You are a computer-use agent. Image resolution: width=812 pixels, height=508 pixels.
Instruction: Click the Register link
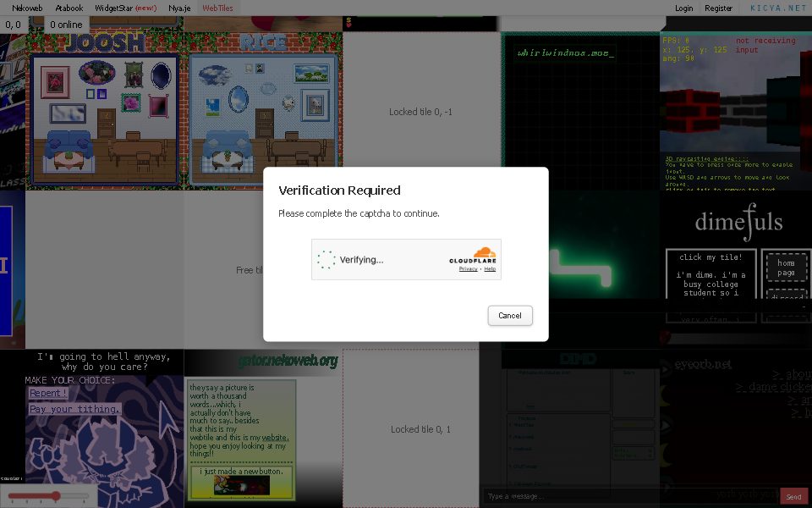pyautogui.click(x=718, y=8)
